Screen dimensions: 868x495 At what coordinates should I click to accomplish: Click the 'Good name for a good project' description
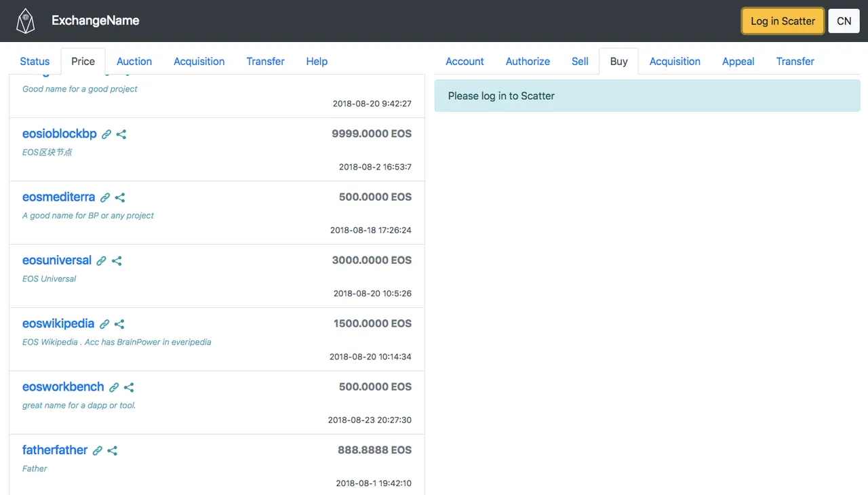point(79,89)
